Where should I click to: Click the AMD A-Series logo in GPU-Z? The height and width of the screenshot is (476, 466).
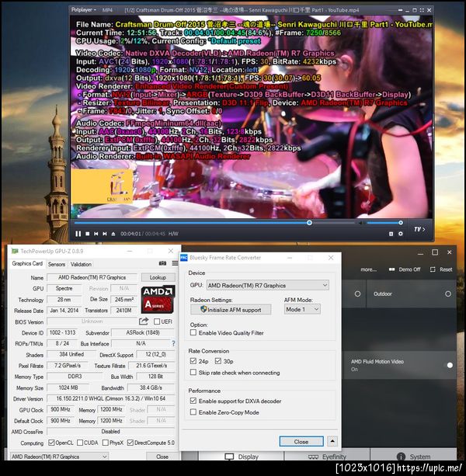158,299
